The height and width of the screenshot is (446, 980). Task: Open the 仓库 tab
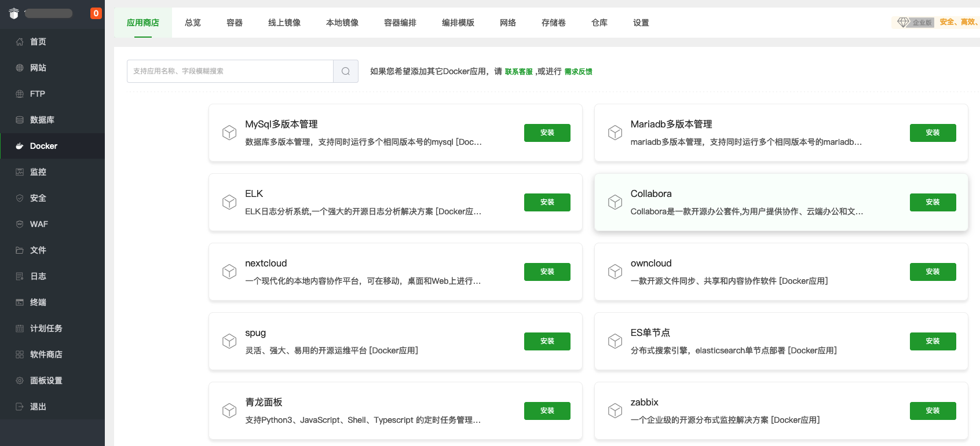pos(599,23)
